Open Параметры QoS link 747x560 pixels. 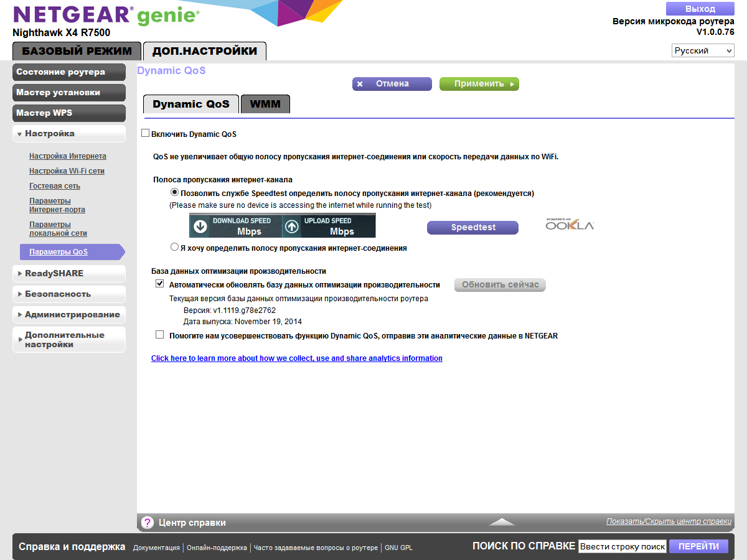59,252
